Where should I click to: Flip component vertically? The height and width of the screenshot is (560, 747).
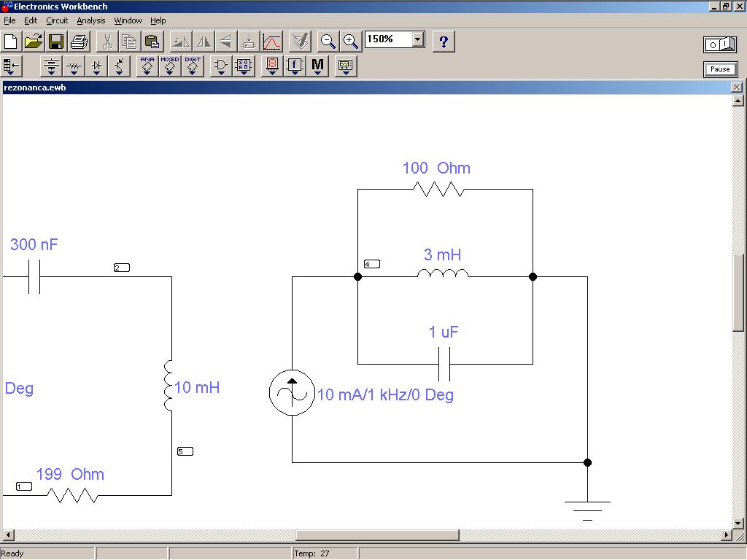pos(226,42)
